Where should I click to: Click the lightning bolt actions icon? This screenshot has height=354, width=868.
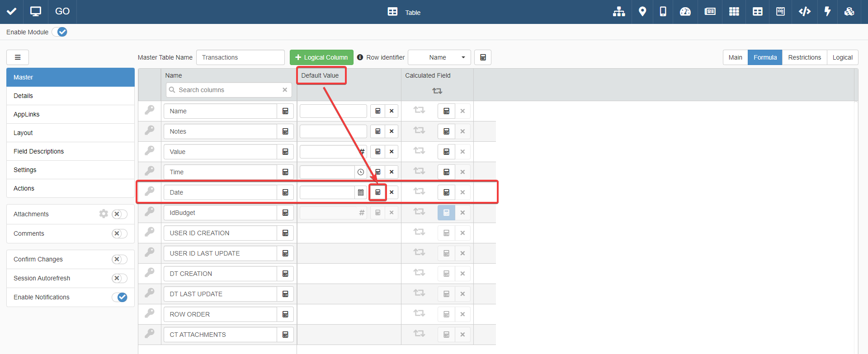(x=827, y=12)
